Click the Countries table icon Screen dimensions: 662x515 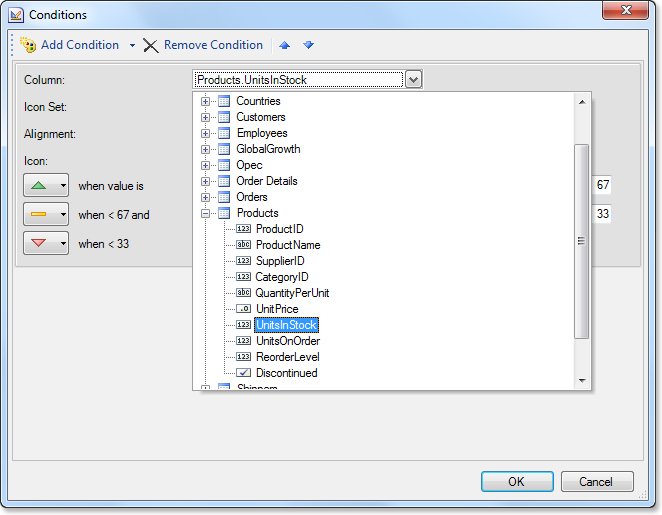coord(224,101)
